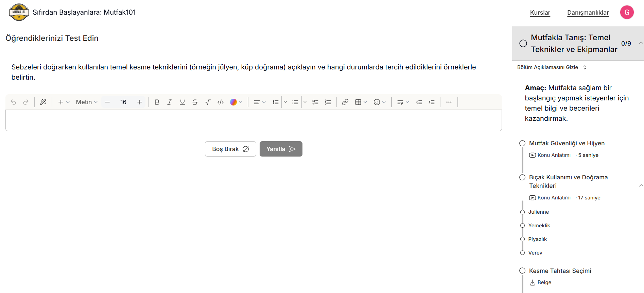Click the Yemeklik step circle
The image size is (644, 293).
(x=523, y=226)
